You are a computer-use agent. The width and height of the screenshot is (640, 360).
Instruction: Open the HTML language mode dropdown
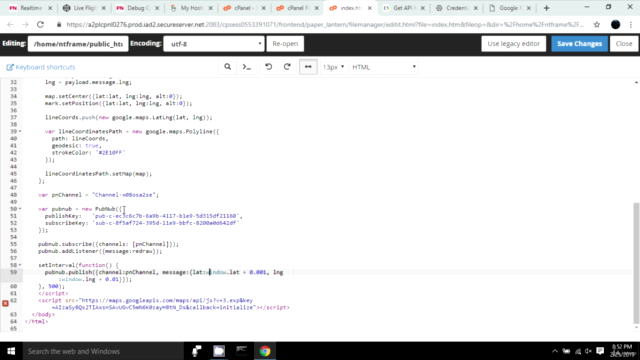click(384, 67)
